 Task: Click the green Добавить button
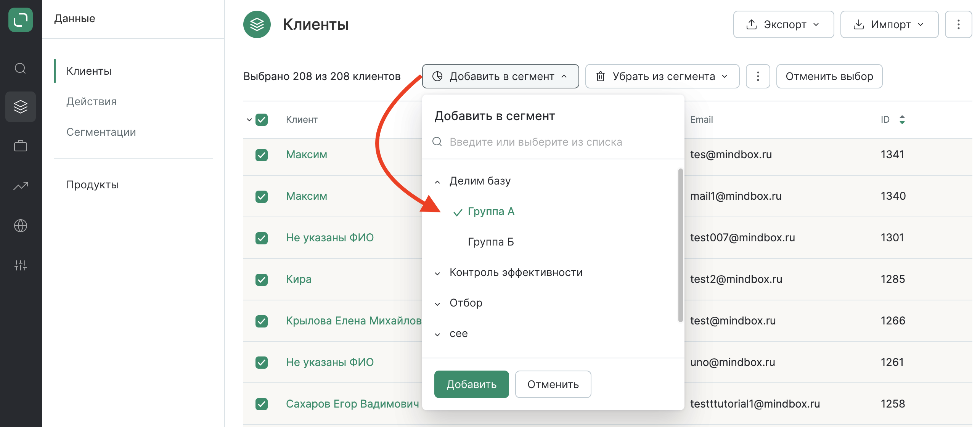pos(471,384)
